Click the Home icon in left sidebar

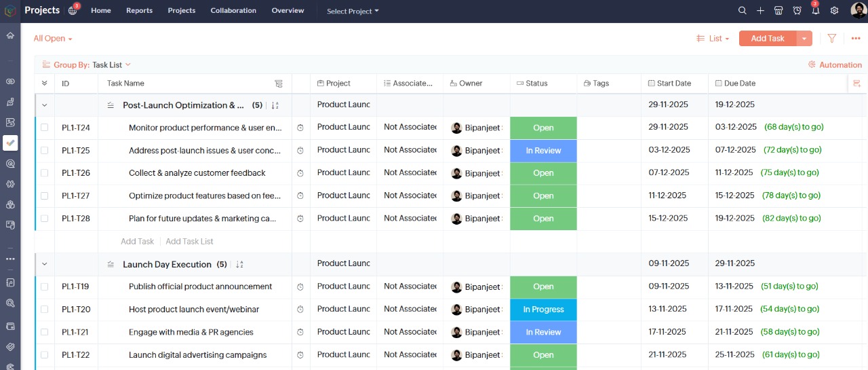point(10,35)
